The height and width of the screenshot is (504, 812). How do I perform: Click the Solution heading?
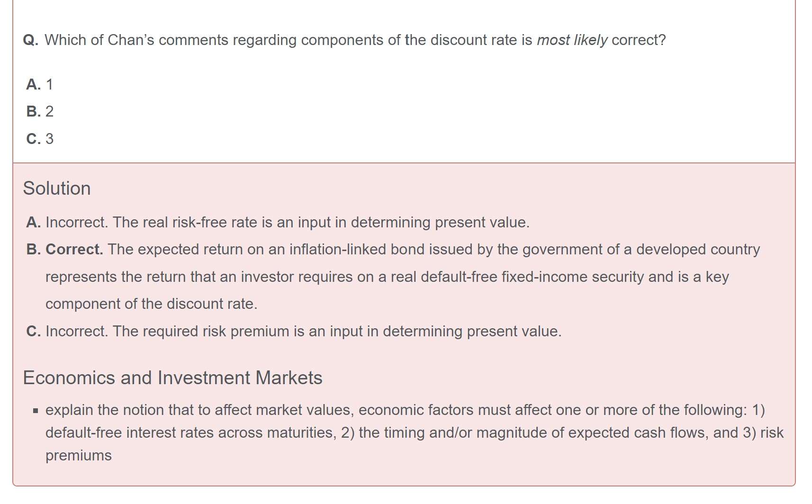(57, 189)
